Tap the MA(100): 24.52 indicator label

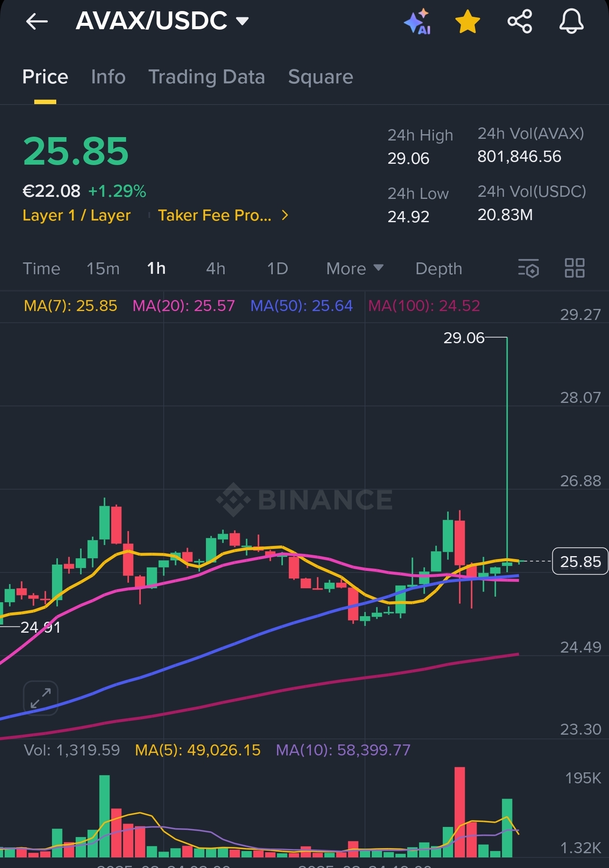(x=424, y=306)
